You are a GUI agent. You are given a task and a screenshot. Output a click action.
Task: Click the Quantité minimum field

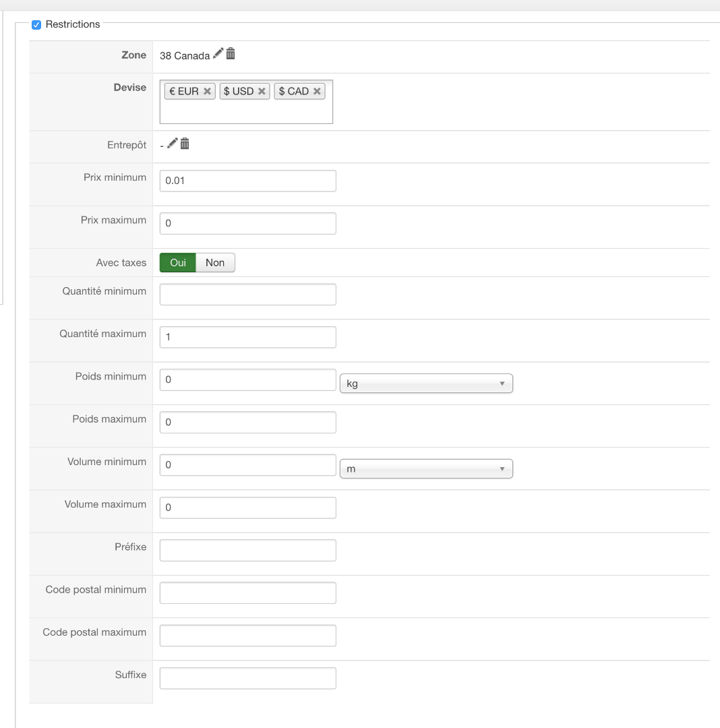point(247,295)
